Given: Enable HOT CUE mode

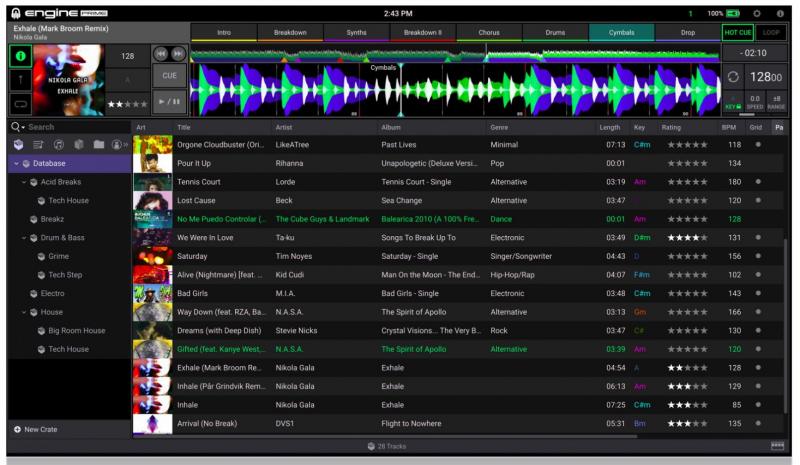Looking at the screenshot, I should click(738, 33).
